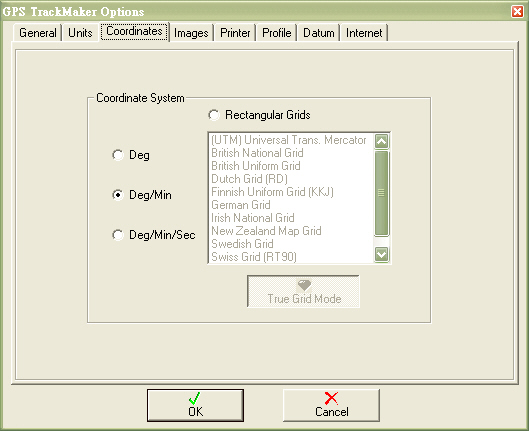Enable the Rectangular Grids radio button
The height and width of the screenshot is (431, 529).
pos(214,115)
